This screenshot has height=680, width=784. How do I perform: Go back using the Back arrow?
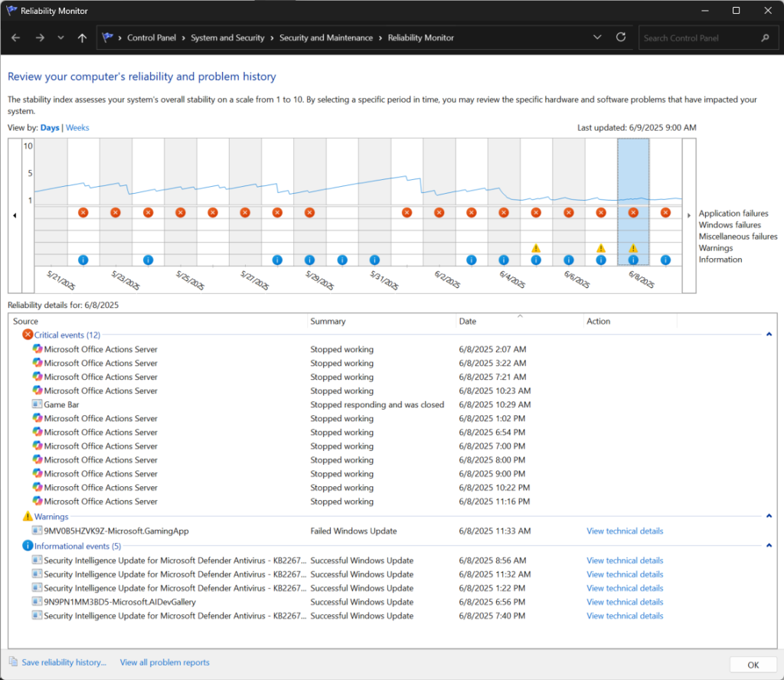coord(16,38)
